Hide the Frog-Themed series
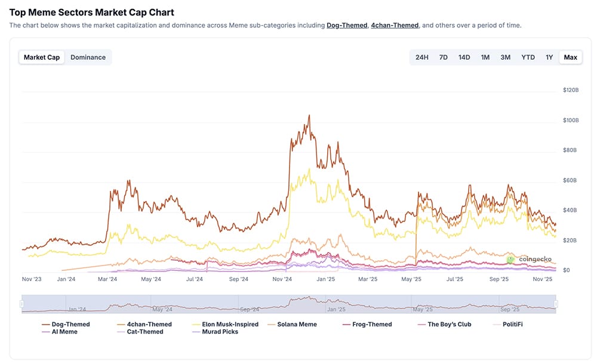This screenshot has width=597, height=364. (x=373, y=324)
